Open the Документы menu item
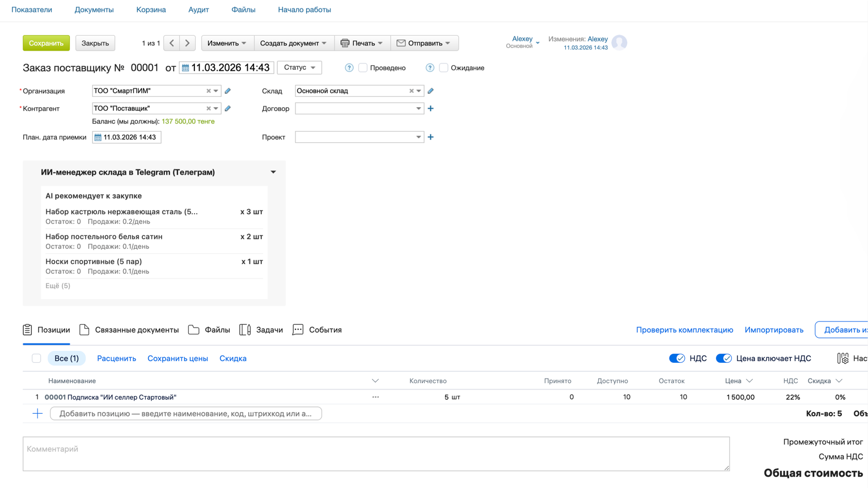This screenshot has height=488, width=868. pos(94,10)
